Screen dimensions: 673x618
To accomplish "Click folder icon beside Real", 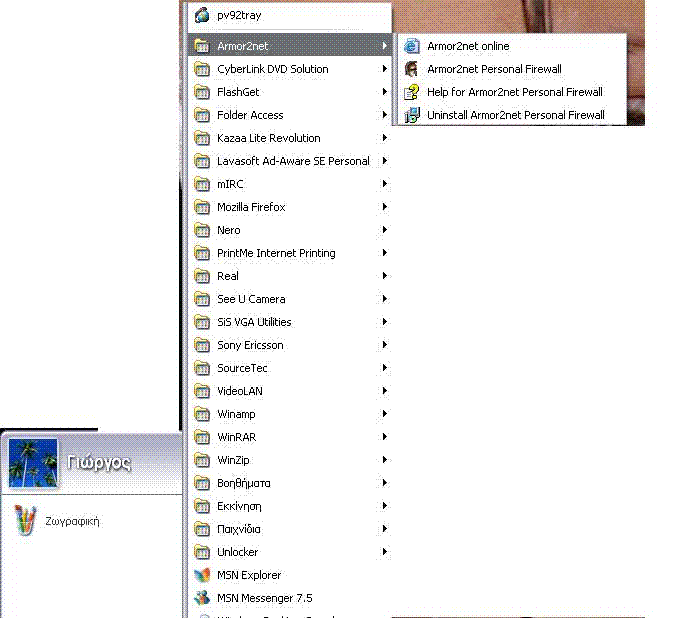I will click(x=202, y=276).
